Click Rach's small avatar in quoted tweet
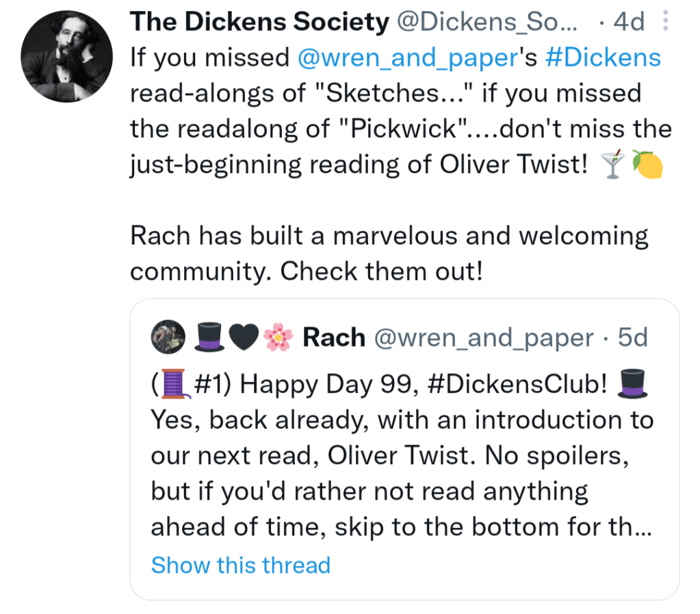Image resolution: width=700 pixels, height=614 pixels. (168, 337)
